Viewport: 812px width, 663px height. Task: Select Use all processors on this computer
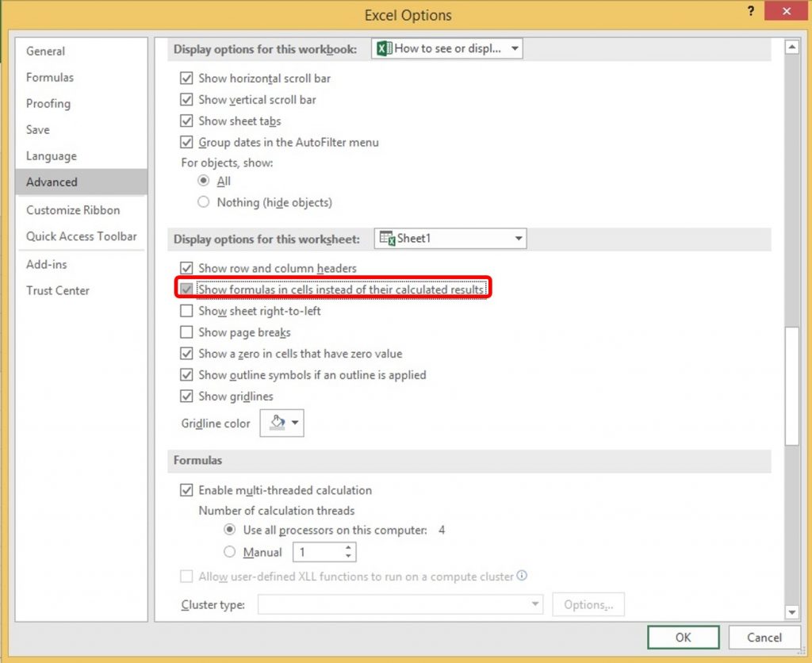[x=229, y=530]
